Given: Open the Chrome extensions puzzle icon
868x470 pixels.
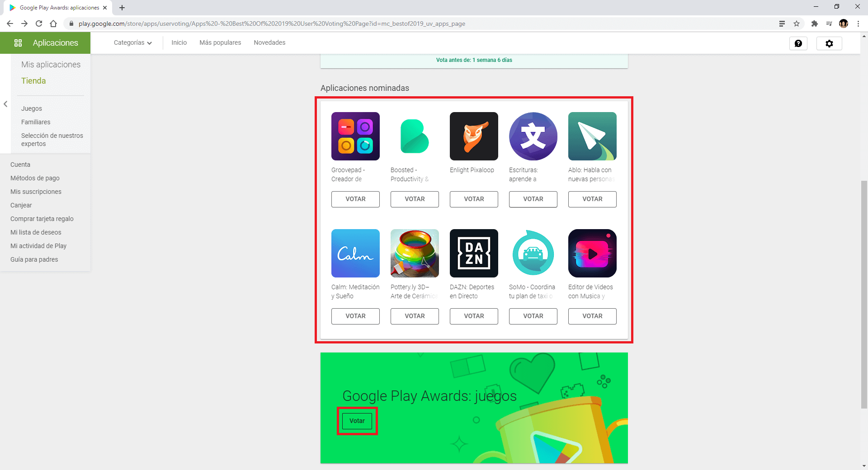Looking at the screenshot, I should [x=815, y=23].
